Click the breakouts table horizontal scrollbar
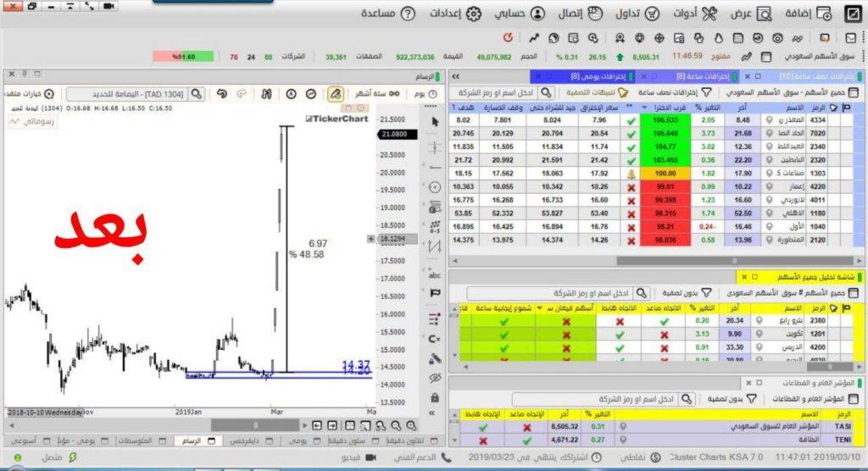Screen dimensions: 868x471 pyautogui.click(x=735, y=261)
